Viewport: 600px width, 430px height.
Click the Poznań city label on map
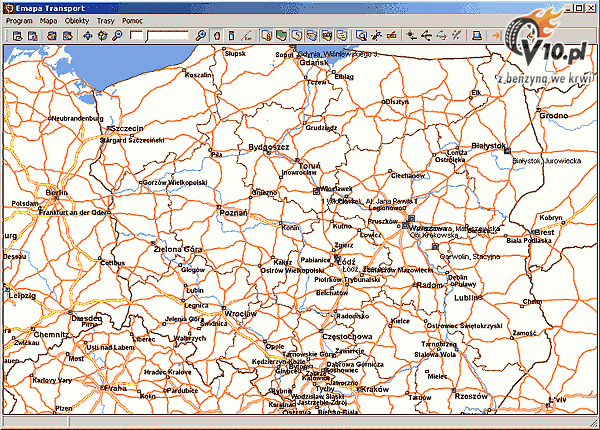click(232, 213)
